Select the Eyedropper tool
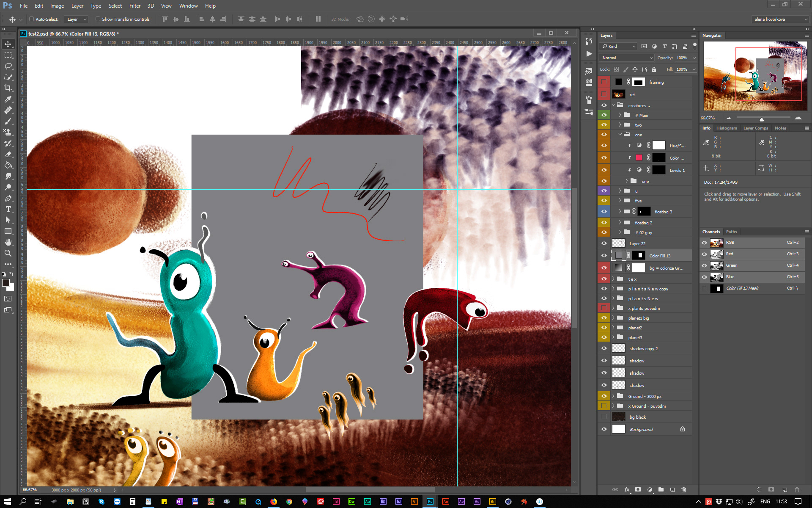 tap(8, 99)
